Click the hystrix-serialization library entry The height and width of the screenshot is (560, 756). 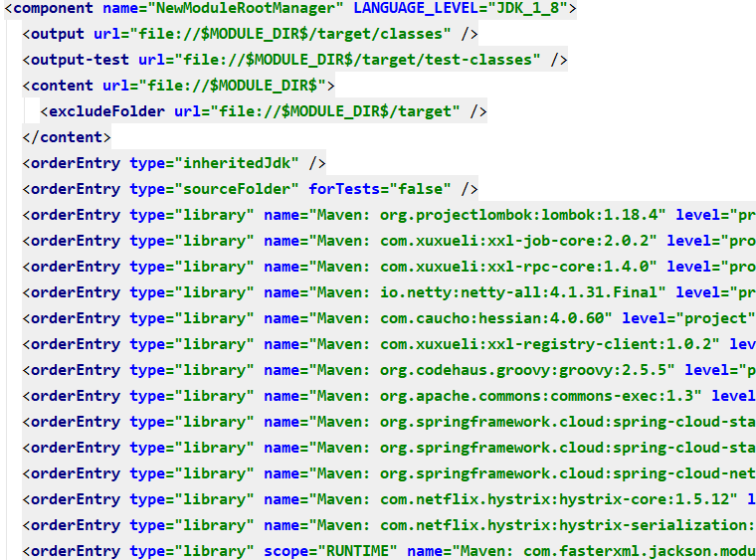389,525
